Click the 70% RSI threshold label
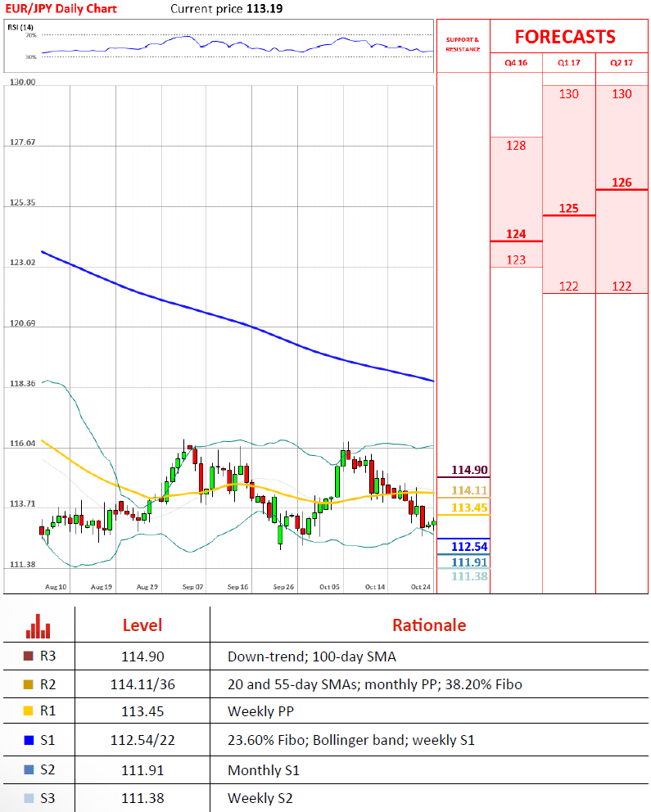The height and width of the screenshot is (812, 651). [31, 35]
